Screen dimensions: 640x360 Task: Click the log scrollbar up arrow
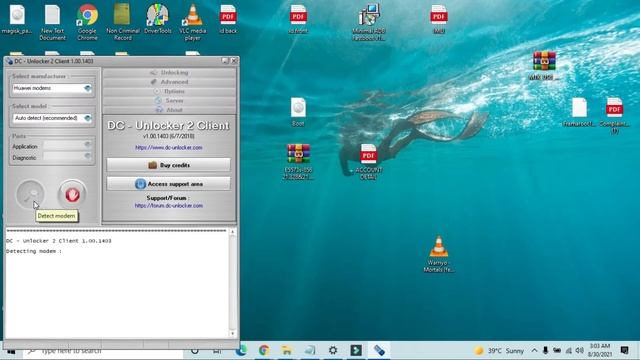233,232
